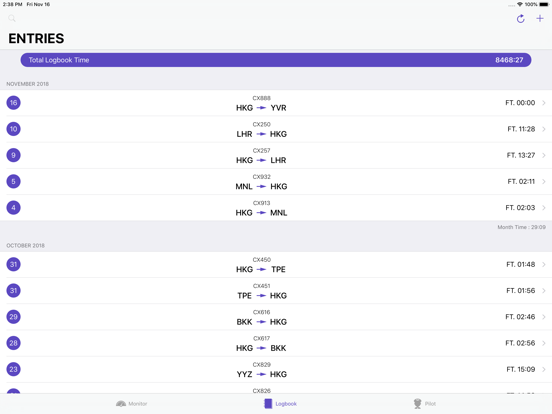Expand CX913 entry using its chevron

[x=544, y=208]
